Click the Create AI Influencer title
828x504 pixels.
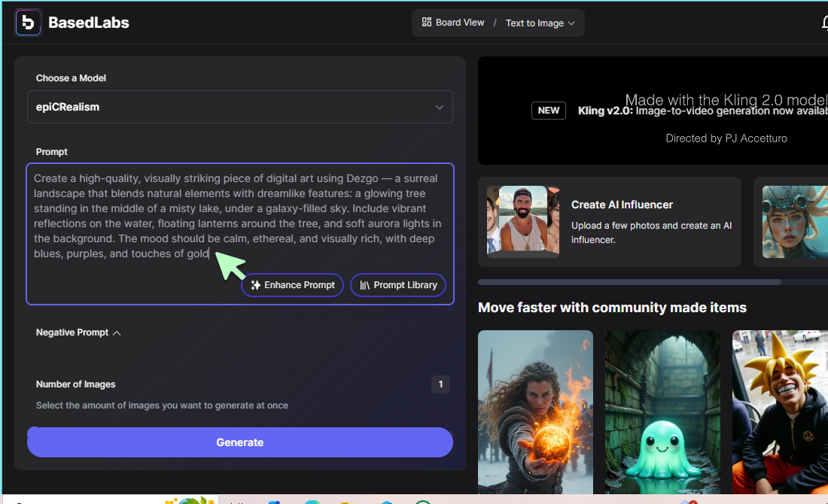[x=622, y=205]
